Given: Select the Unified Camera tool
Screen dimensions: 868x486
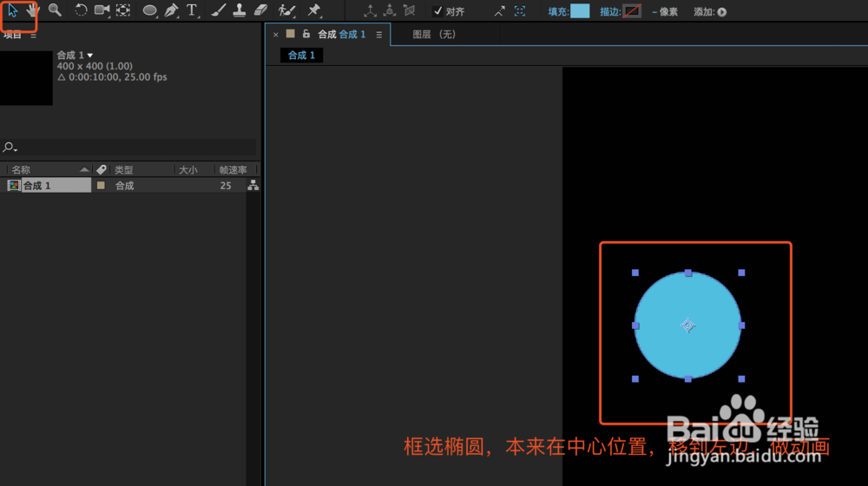Looking at the screenshot, I should (102, 10).
